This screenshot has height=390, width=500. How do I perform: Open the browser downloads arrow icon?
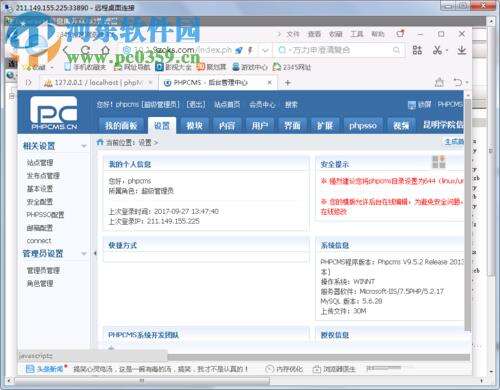point(461,50)
